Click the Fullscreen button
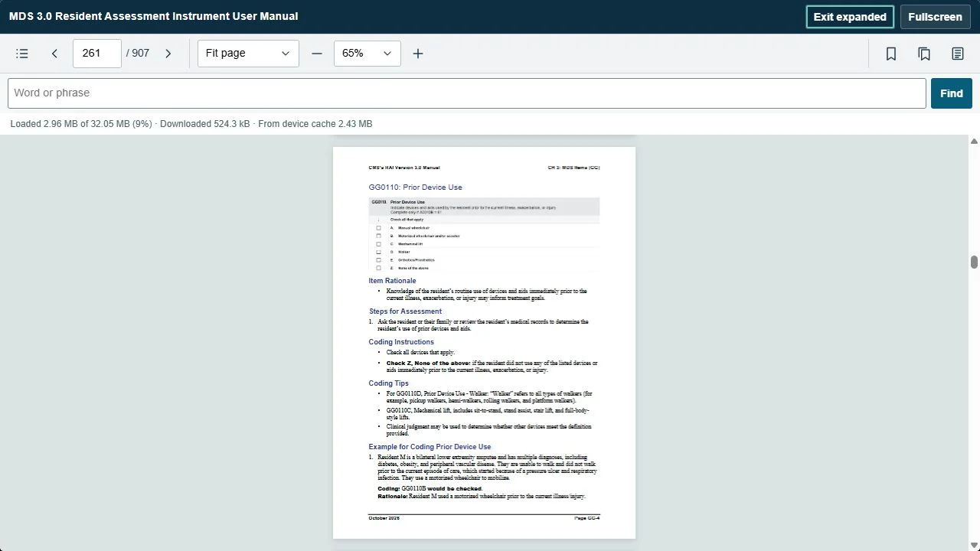The width and height of the screenshot is (980, 551). click(936, 17)
